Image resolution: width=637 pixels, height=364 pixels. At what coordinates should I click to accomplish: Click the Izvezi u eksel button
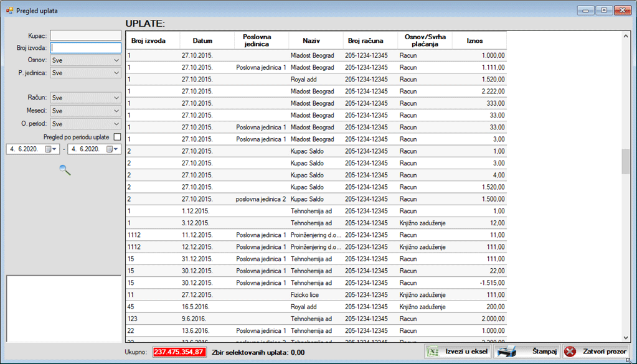click(458, 352)
